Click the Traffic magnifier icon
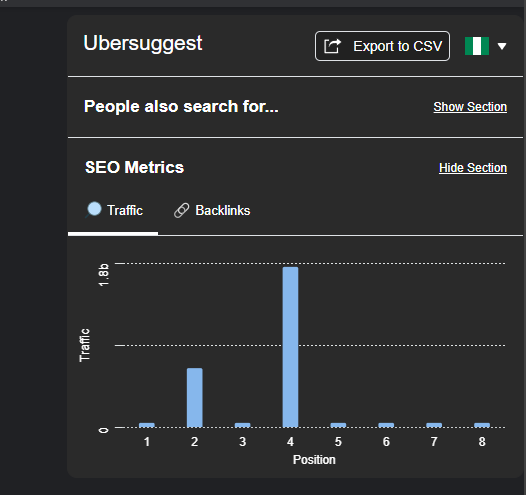526x495 pixels. click(x=93, y=210)
